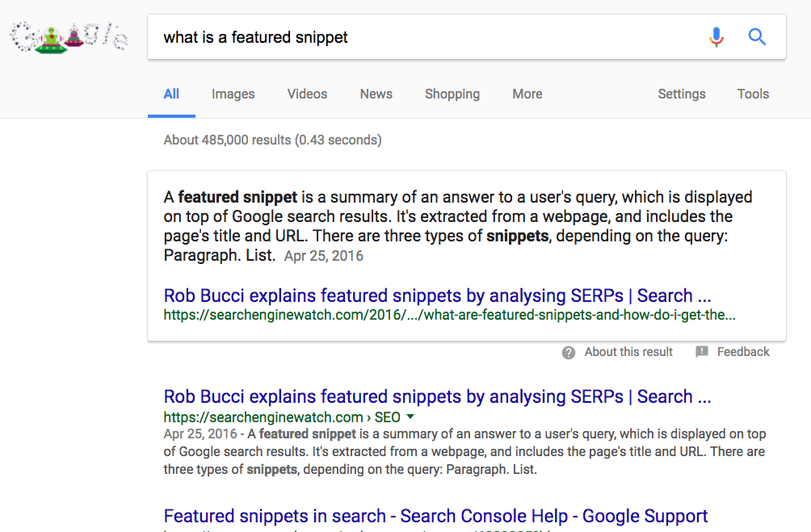This screenshot has height=532, width=811.
Task: Switch to the Images tab
Action: click(x=233, y=94)
